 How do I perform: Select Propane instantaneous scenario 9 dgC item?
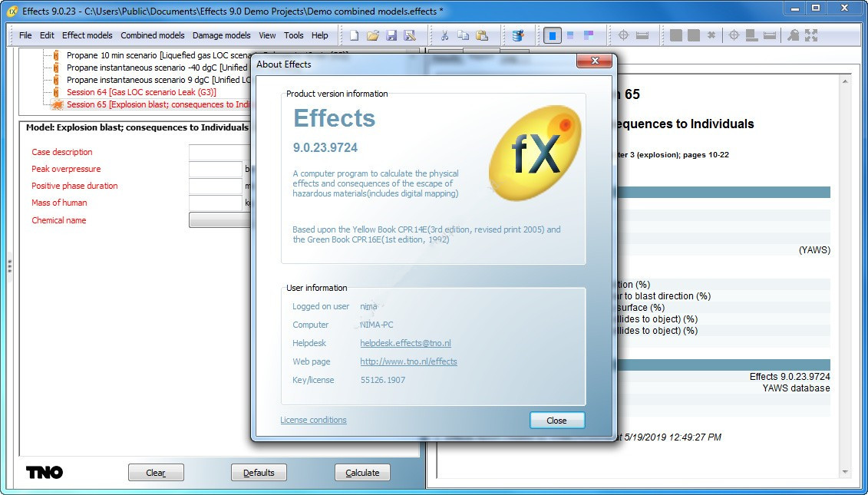tap(160, 80)
